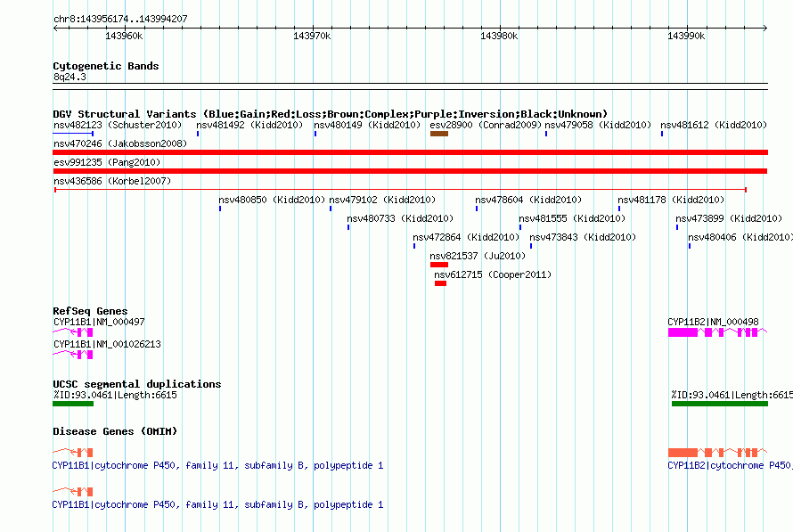This screenshot has width=793, height=532.
Task: Click the red loss bar of nsv612715
Action: (x=440, y=283)
